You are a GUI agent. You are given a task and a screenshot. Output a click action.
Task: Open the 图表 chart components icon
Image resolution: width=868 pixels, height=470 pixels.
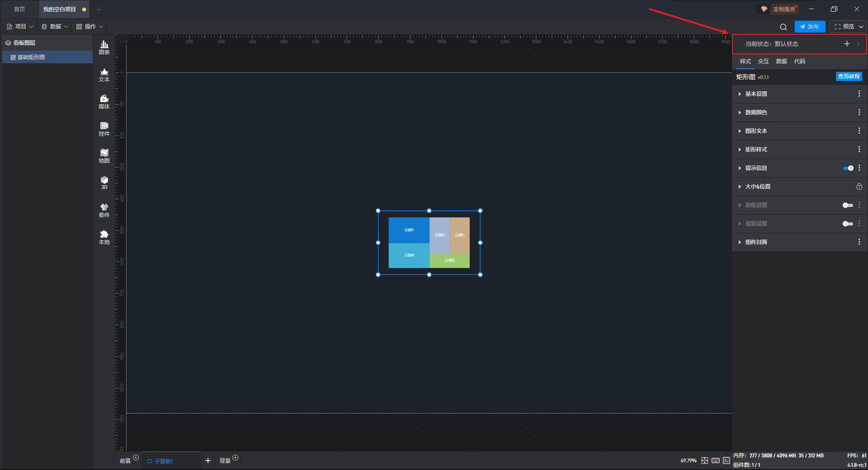tap(104, 47)
